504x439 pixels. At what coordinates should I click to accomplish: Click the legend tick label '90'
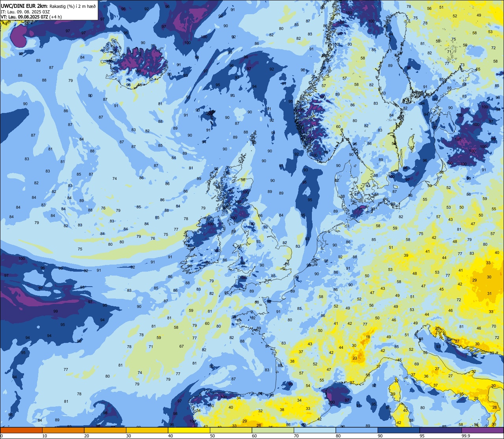pyautogui.click(x=380, y=436)
